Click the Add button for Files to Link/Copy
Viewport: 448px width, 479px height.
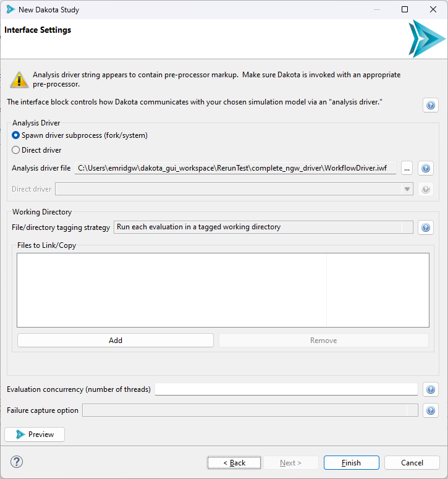[116, 341]
